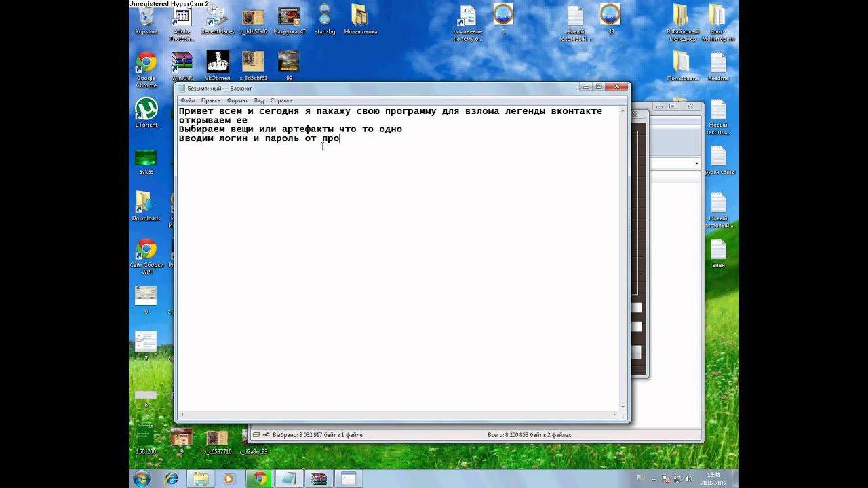Click Notepad horizontal scrollbar right arrow

point(615,415)
